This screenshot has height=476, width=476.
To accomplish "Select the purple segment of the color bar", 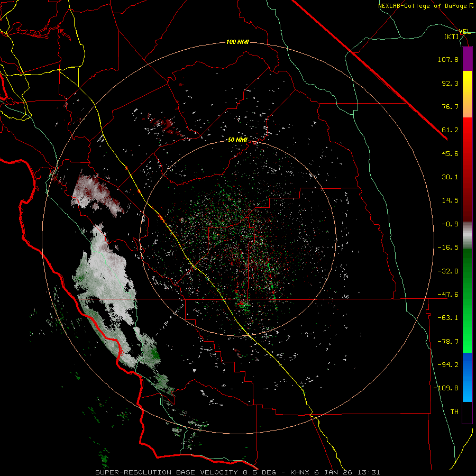I will click(467, 59).
